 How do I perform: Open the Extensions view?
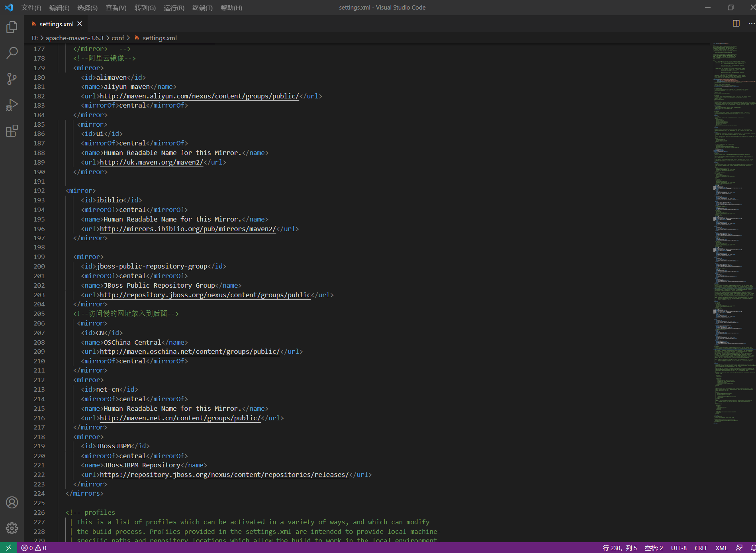[12, 131]
